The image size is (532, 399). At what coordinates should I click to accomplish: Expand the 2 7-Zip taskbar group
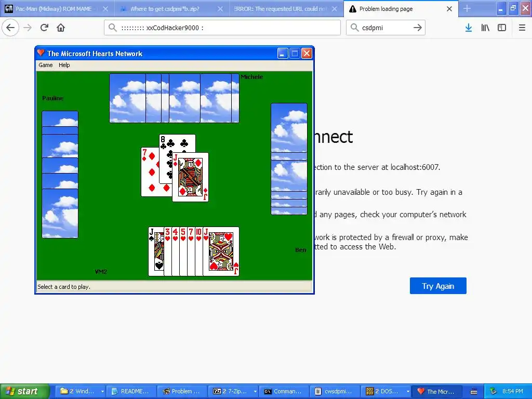(x=233, y=391)
